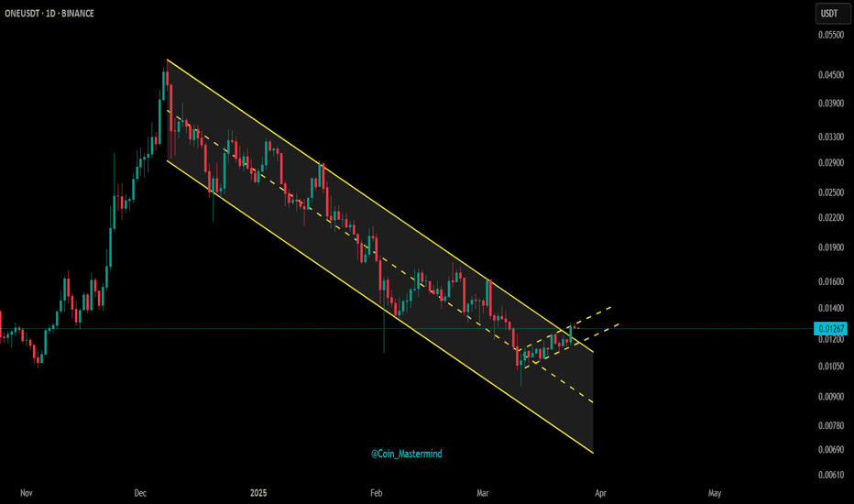Viewport: 854px width, 504px height.
Task: Click the 0.02900 price axis label
Action: [831, 163]
